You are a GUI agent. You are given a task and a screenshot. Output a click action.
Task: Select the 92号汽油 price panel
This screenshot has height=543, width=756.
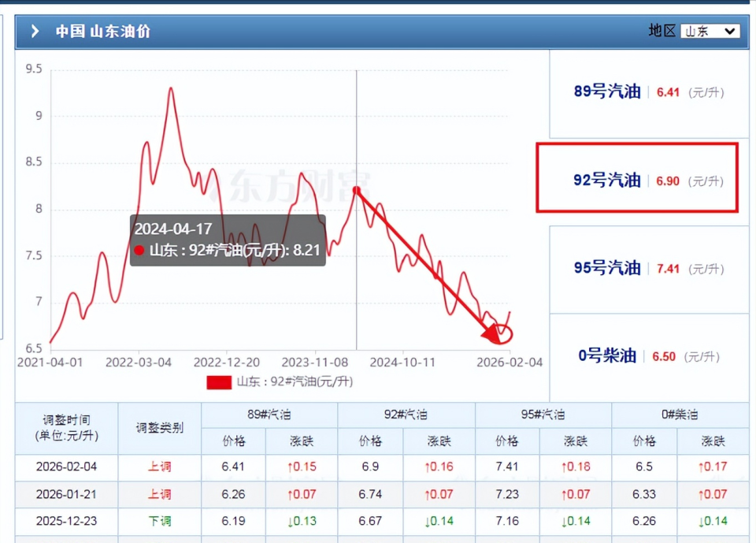(637, 177)
